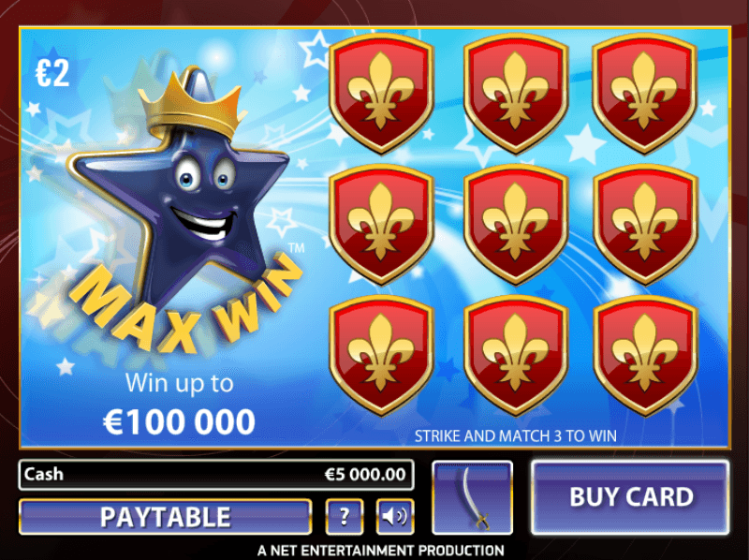Click the sword auto-scratch button
749x560 pixels.
point(473,497)
